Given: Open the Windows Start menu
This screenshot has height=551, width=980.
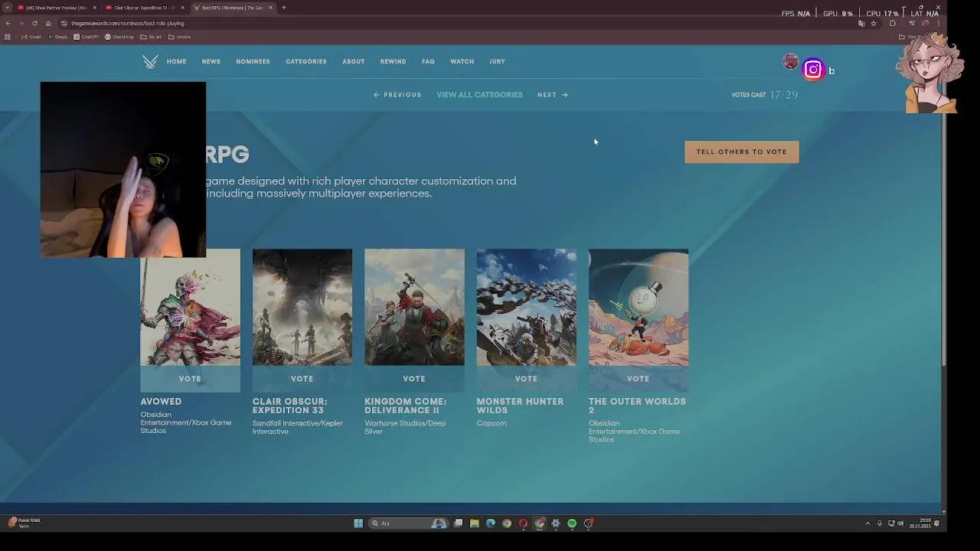Looking at the screenshot, I should (x=358, y=523).
